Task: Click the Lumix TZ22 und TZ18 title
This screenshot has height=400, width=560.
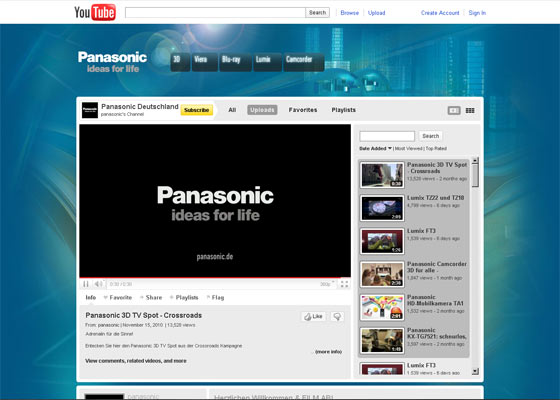Action: pyautogui.click(x=435, y=198)
